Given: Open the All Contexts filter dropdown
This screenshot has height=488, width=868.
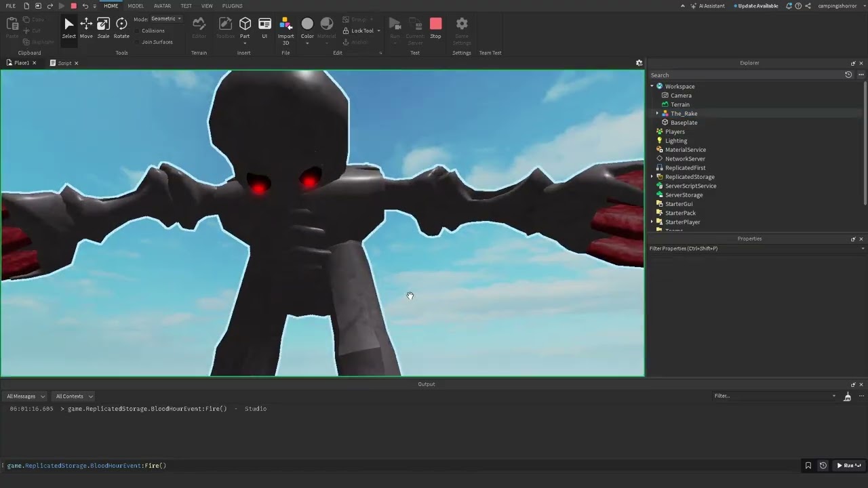Looking at the screenshot, I should 74,396.
